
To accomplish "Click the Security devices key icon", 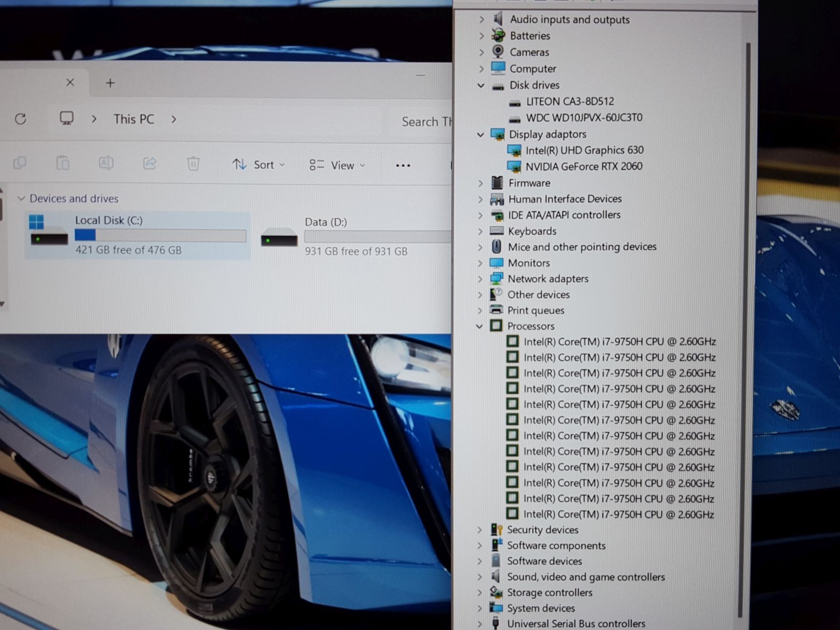I will click(496, 529).
